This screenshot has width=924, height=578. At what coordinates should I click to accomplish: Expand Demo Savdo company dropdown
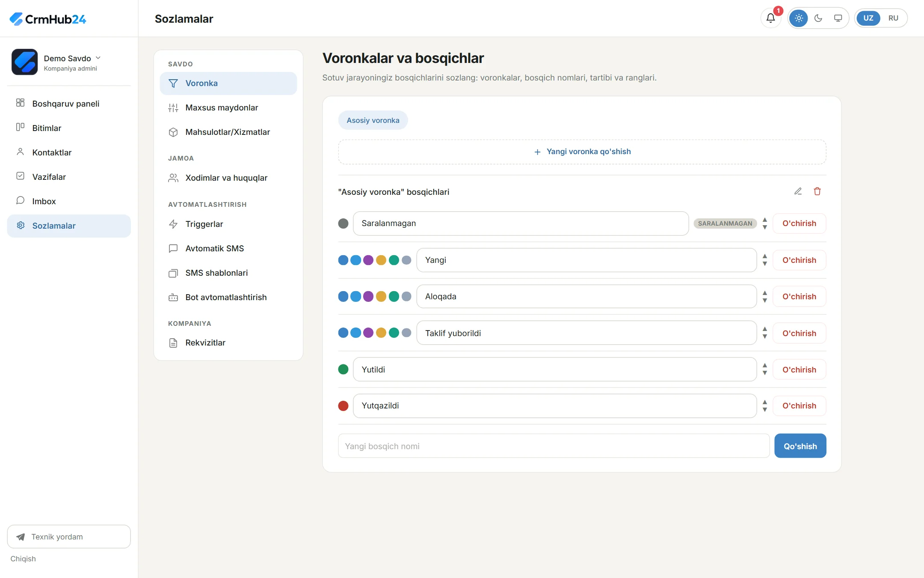coord(98,58)
